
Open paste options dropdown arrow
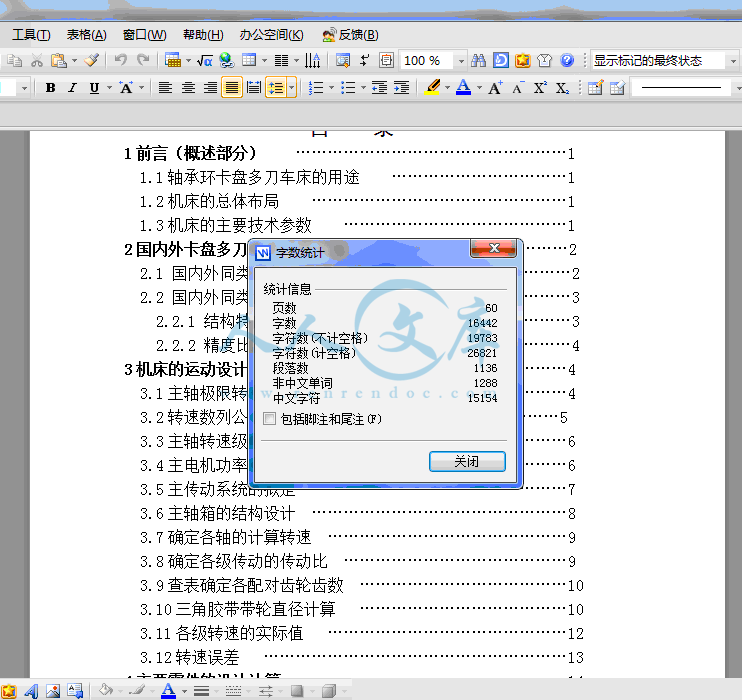coord(74,61)
